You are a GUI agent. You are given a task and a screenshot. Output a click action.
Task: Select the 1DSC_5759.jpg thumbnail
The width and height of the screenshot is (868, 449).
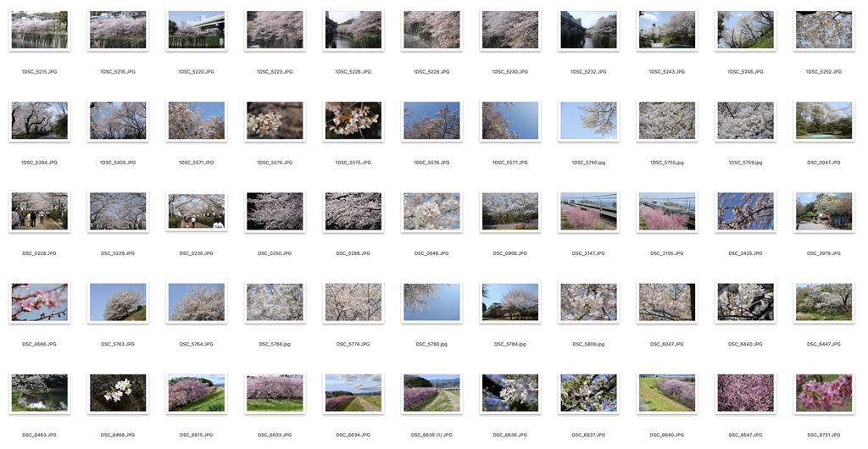(x=746, y=120)
